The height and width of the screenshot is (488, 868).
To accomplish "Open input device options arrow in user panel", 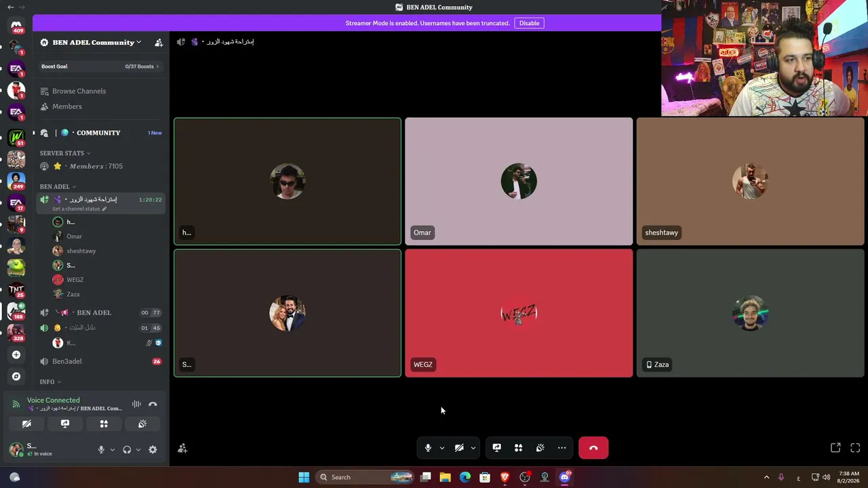I will pyautogui.click(x=113, y=449).
